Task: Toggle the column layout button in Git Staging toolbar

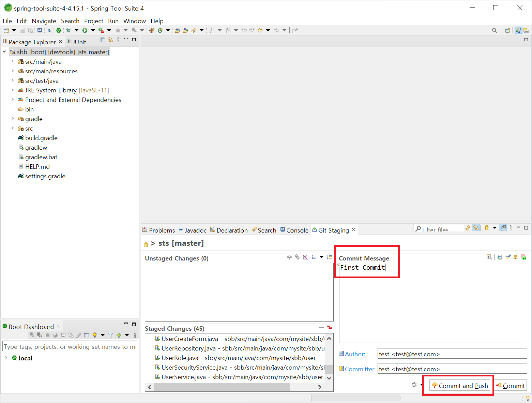Action: pyautogui.click(x=503, y=228)
